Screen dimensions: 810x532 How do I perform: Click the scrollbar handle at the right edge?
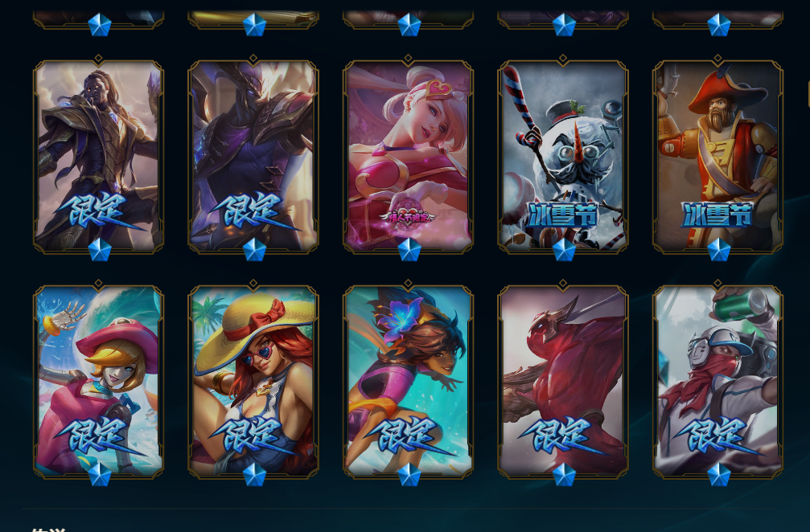pos(808,93)
